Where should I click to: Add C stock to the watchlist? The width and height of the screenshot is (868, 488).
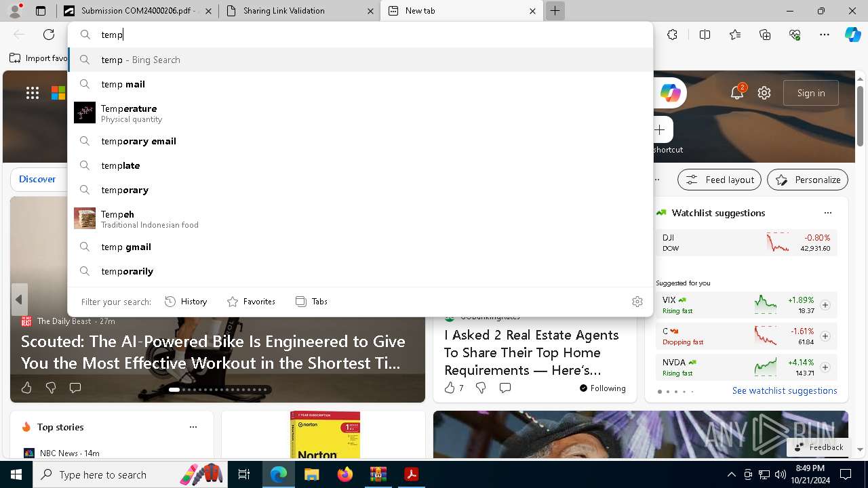point(825,336)
